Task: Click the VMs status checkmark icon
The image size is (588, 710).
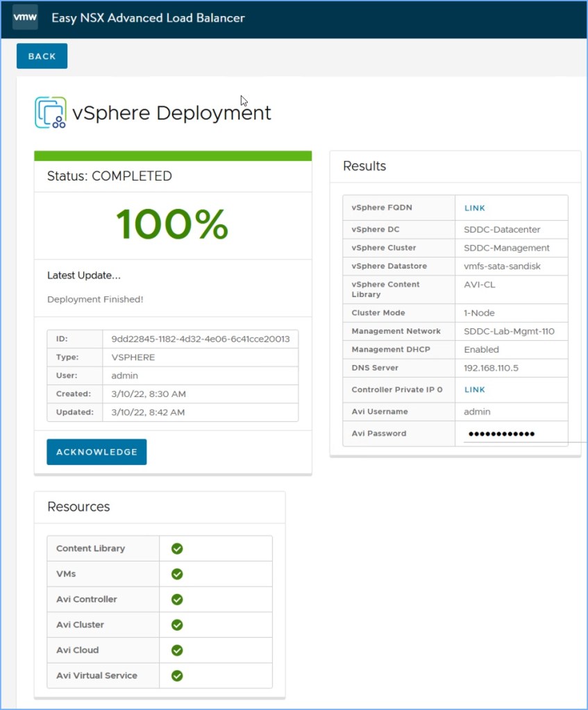Action: (177, 574)
